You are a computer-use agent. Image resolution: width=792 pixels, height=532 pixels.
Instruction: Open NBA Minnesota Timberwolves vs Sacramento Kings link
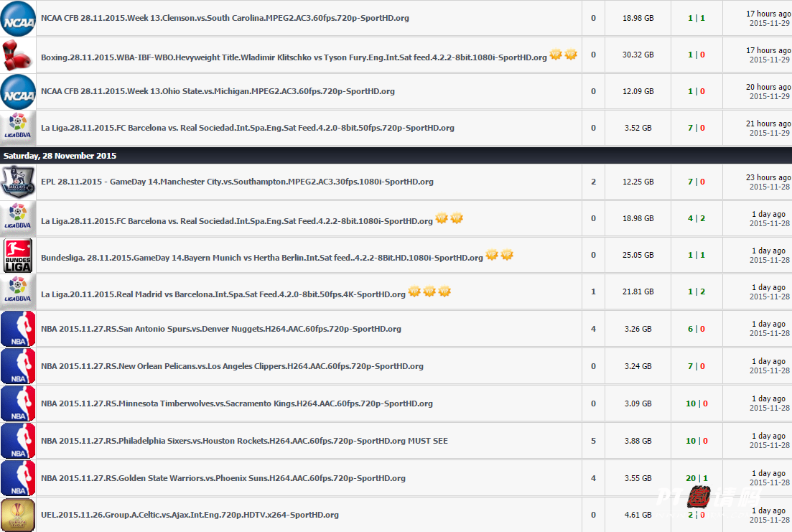[236, 403]
